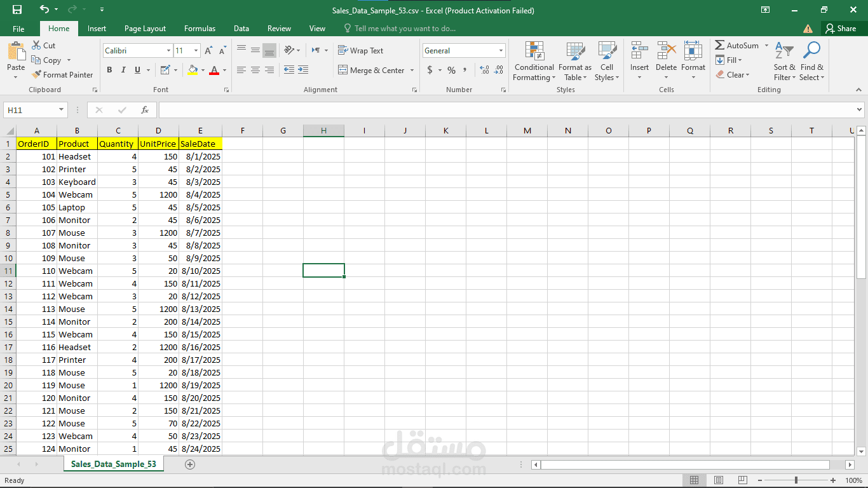Open Cell Styles gallery

pyautogui.click(x=607, y=62)
